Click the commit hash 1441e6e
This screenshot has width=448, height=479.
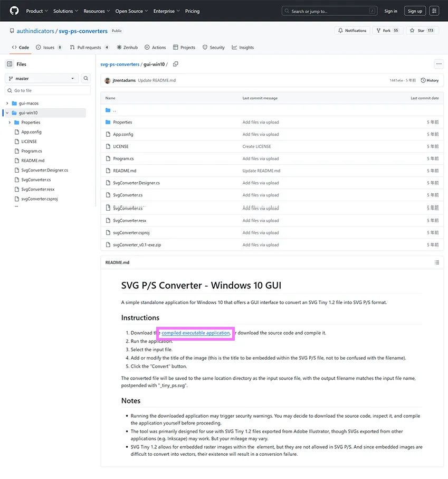396,80
